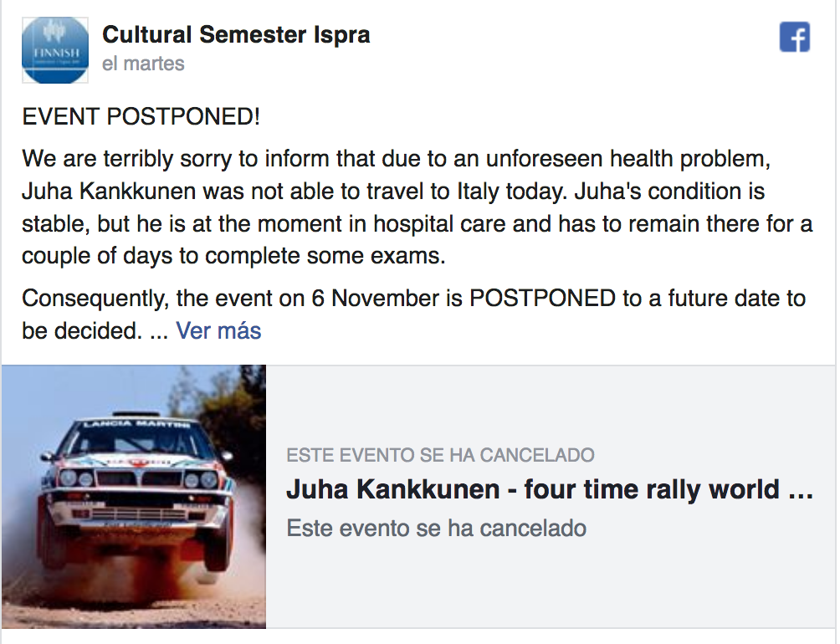
Task: Click the capitalized "POSTPONED" word in the last paragraph
Action: point(542,299)
